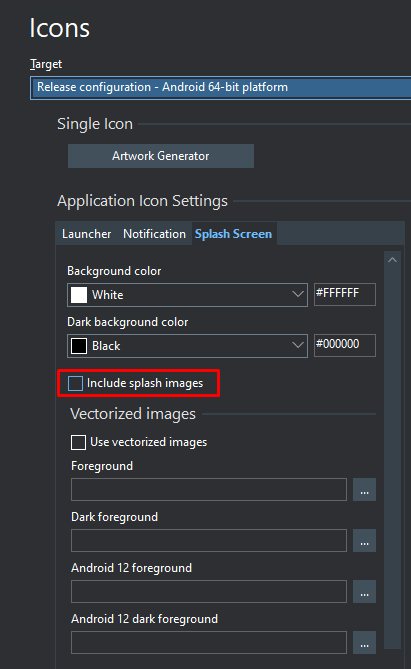Click the Artwork Generator button

(x=161, y=156)
